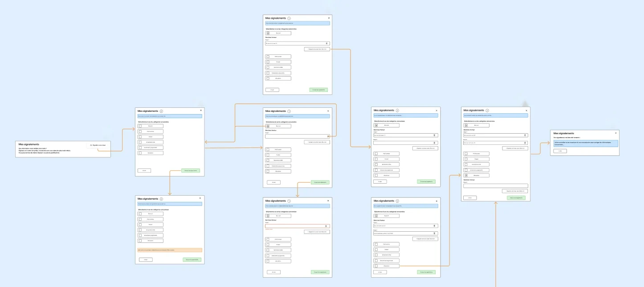Screen dimensions: 644x287
Task: Click the trash icon in the red error field
Action: [x=326, y=226]
